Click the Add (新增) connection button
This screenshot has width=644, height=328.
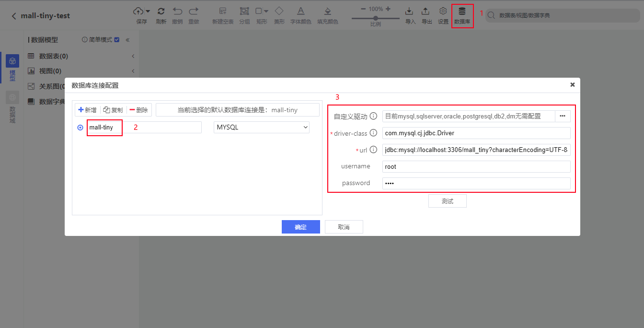[x=87, y=110]
